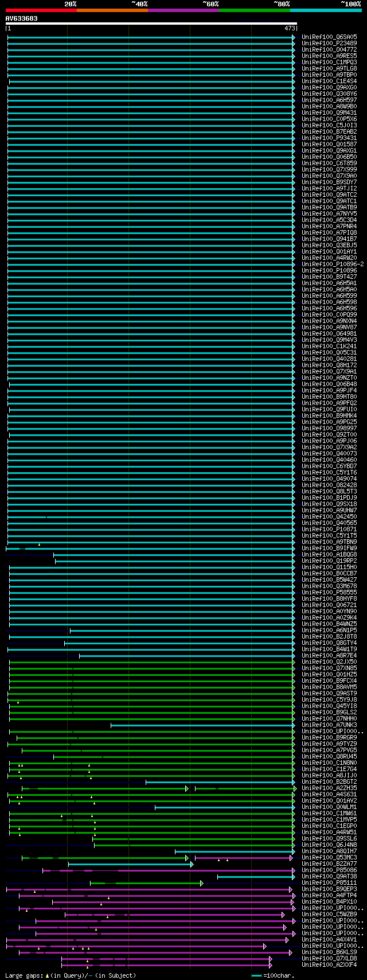Click the red 20% identity legend segment
This screenshot has height=980, width=367.
[41, 10]
